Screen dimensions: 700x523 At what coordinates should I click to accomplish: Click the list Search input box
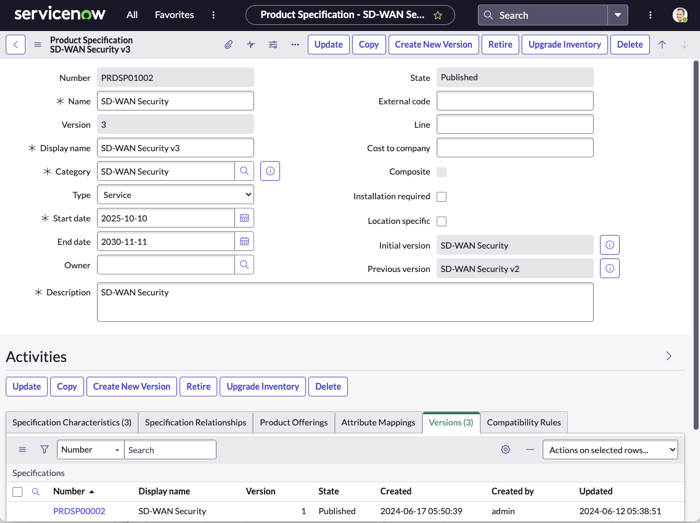[170, 449]
